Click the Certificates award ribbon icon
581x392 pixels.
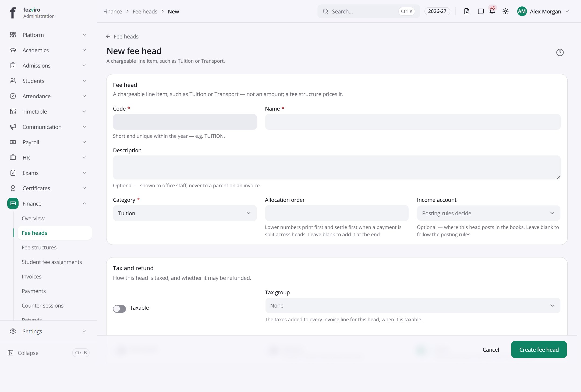(x=13, y=188)
